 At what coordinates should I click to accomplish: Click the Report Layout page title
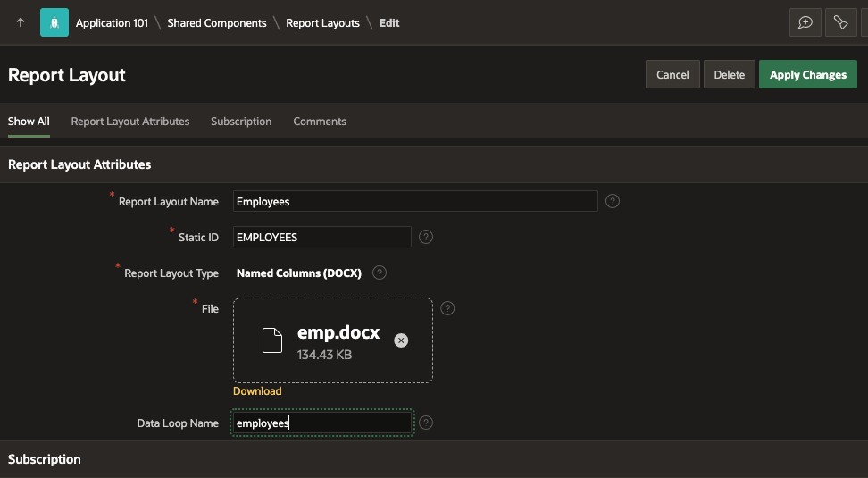[67, 75]
